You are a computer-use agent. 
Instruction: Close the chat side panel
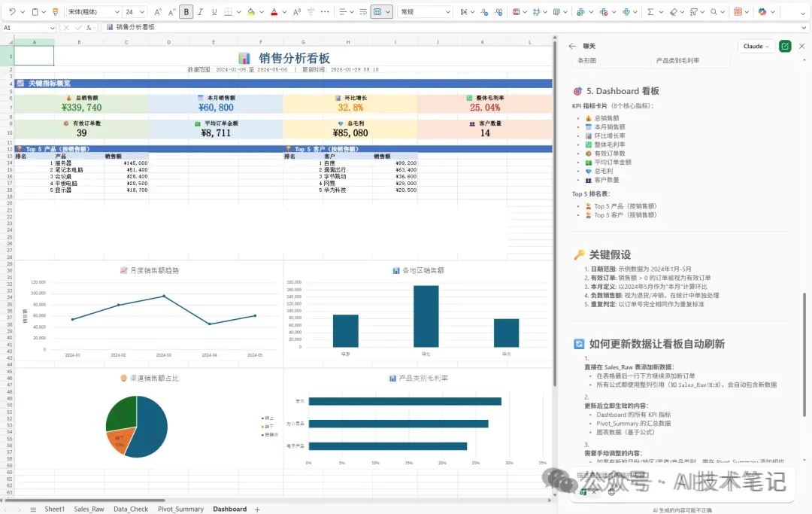coord(801,46)
